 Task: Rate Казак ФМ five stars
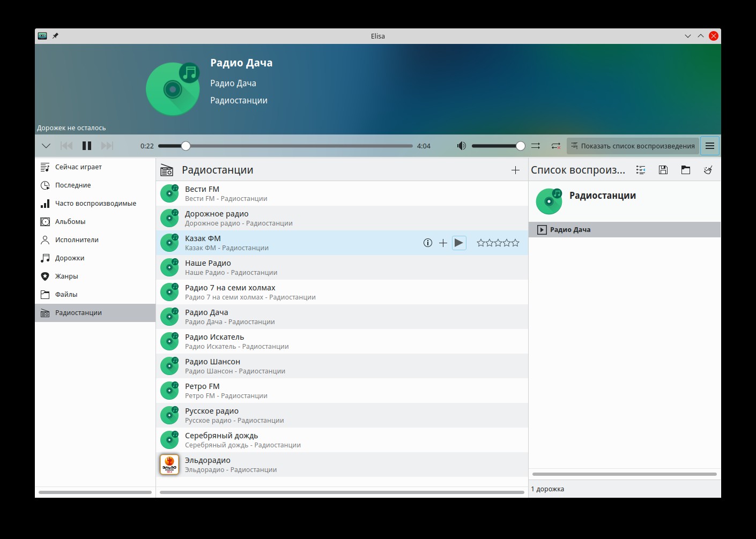pos(515,243)
